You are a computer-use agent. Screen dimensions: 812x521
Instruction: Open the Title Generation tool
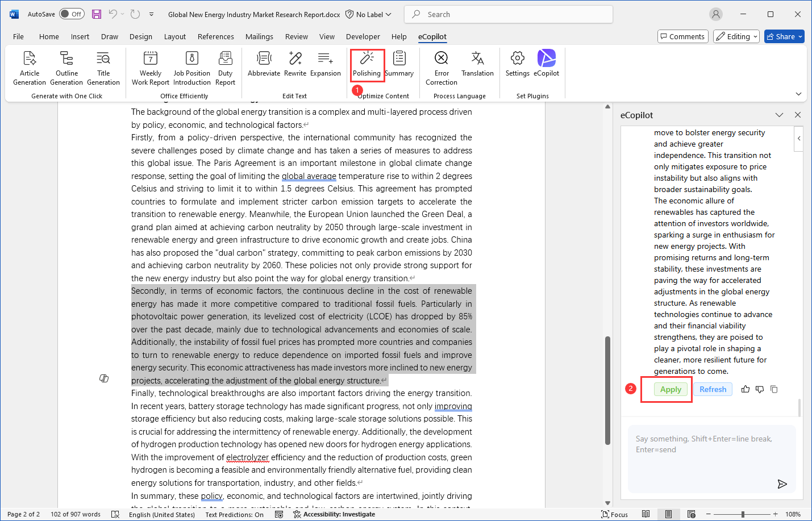103,67
